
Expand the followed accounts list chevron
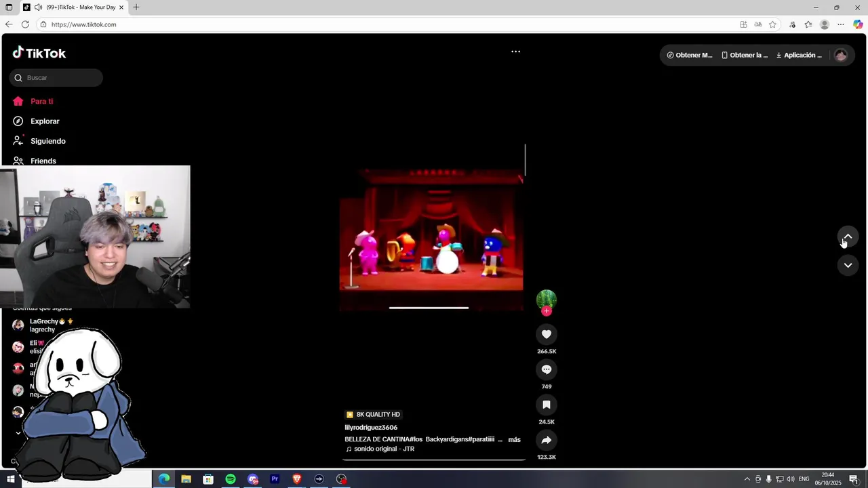coord(18,433)
